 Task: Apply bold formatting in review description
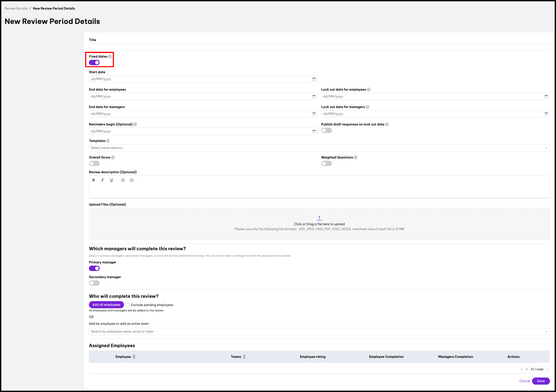click(93, 180)
